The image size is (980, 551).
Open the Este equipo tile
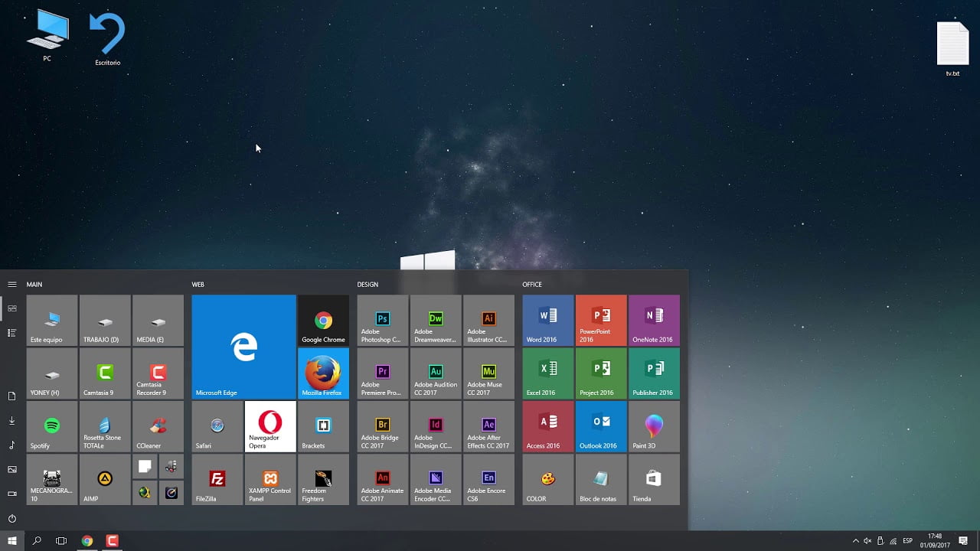tap(52, 320)
